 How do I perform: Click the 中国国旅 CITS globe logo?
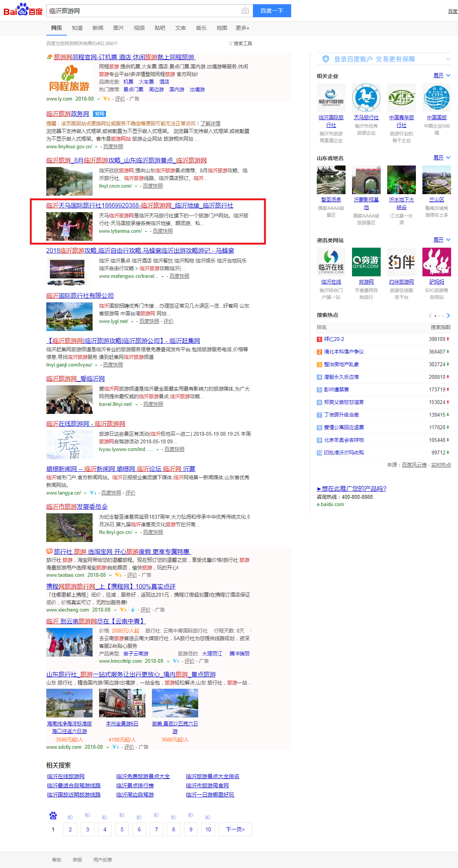tap(437, 98)
